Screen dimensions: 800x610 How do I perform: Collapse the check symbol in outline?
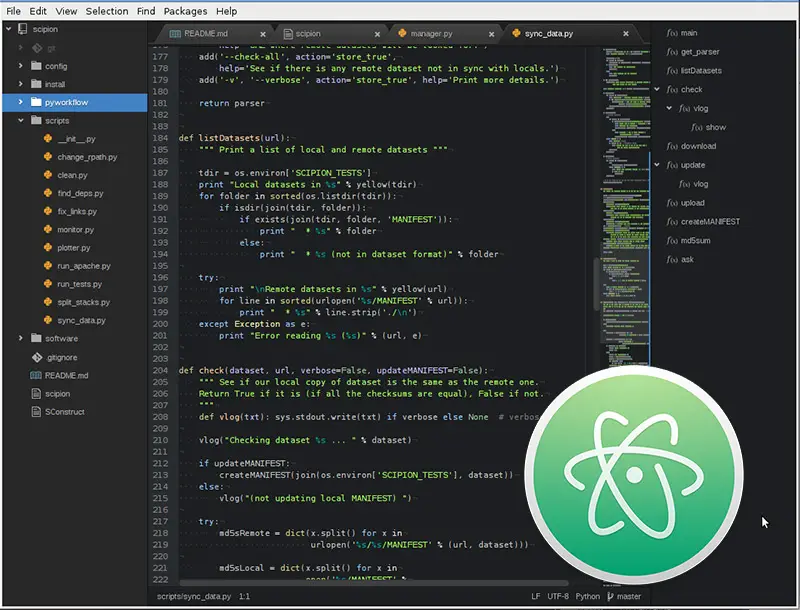[657, 89]
